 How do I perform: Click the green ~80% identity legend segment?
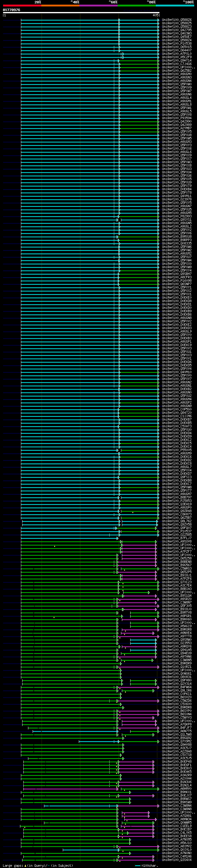pyautogui.click(x=137, y=6)
